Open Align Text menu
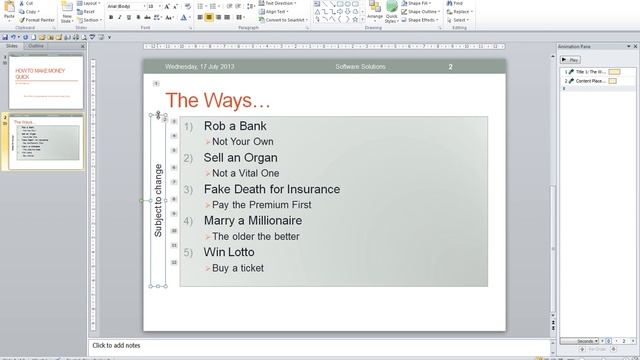Image resolution: width=640 pixels, height=360 pixels. pos(274,11)
